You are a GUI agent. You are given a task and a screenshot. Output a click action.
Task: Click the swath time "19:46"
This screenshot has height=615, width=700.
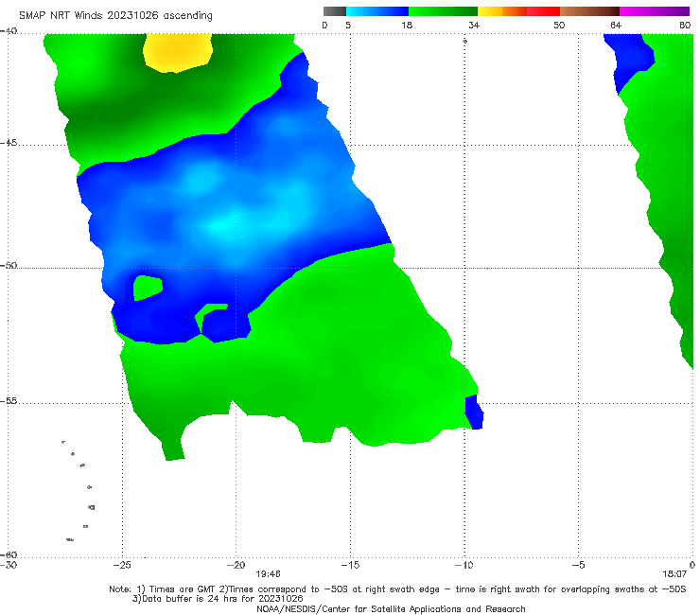(268, 574)
